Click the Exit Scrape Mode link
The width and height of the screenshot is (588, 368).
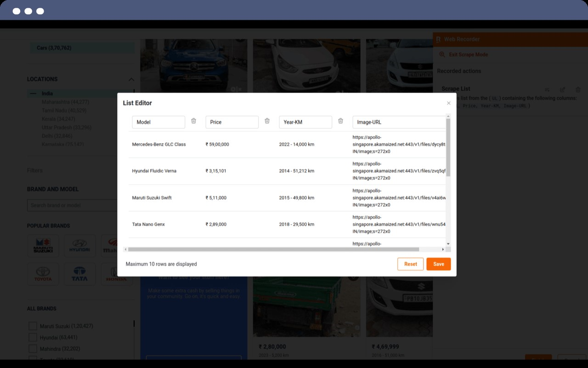[468, 55]
